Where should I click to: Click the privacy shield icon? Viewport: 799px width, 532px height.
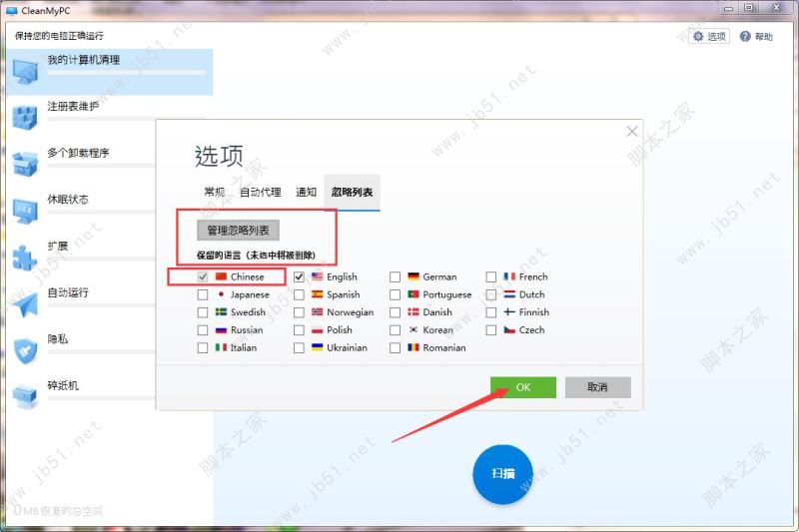point(25,350)
